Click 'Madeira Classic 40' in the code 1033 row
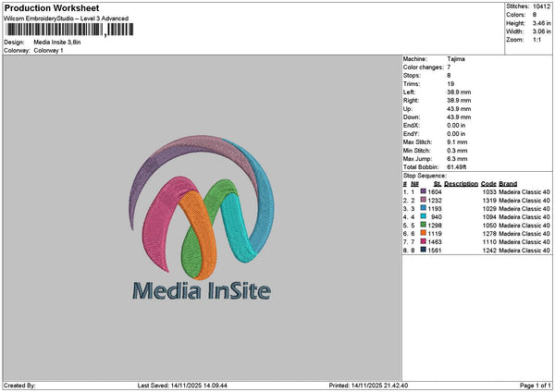The width and height of the screenshot is (555, 392). (x=524, y=192)
